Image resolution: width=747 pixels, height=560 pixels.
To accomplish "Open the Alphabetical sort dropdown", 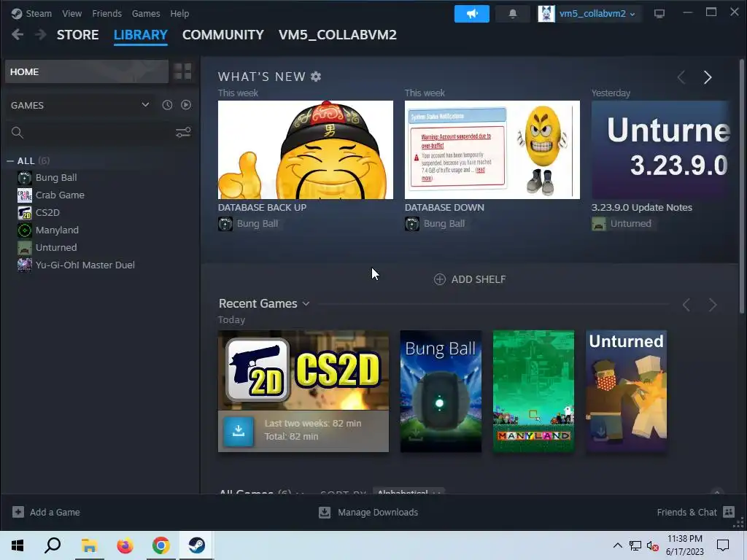I will (x=409, y=492).
